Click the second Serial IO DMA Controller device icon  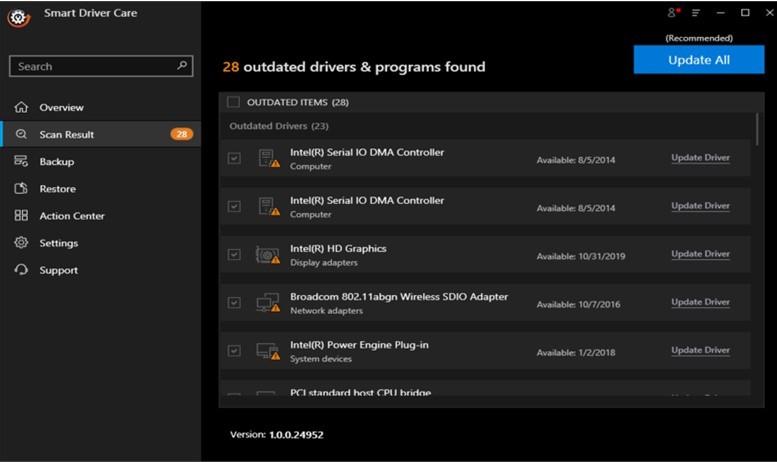269,207
